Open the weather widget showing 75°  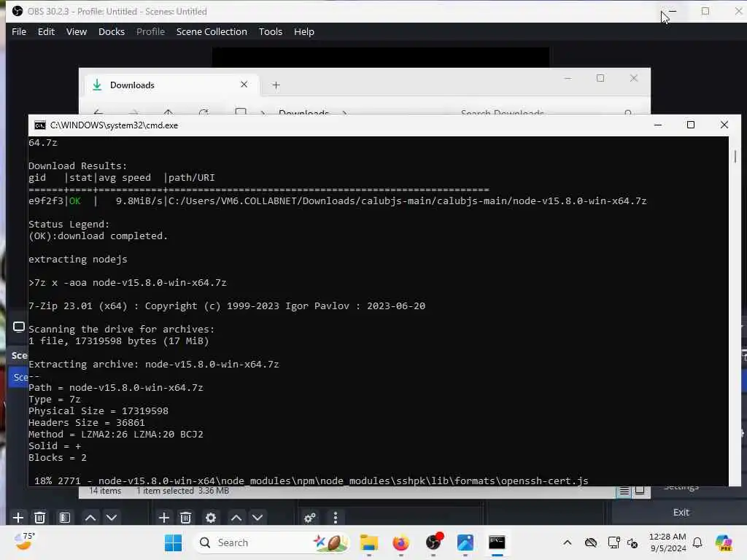[x=24, y=542]
